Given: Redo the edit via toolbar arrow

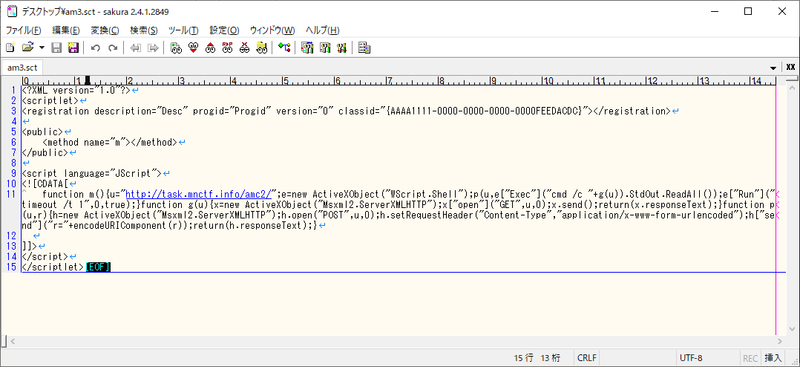Looking at the screenshot, I should (x=112, y=48).
